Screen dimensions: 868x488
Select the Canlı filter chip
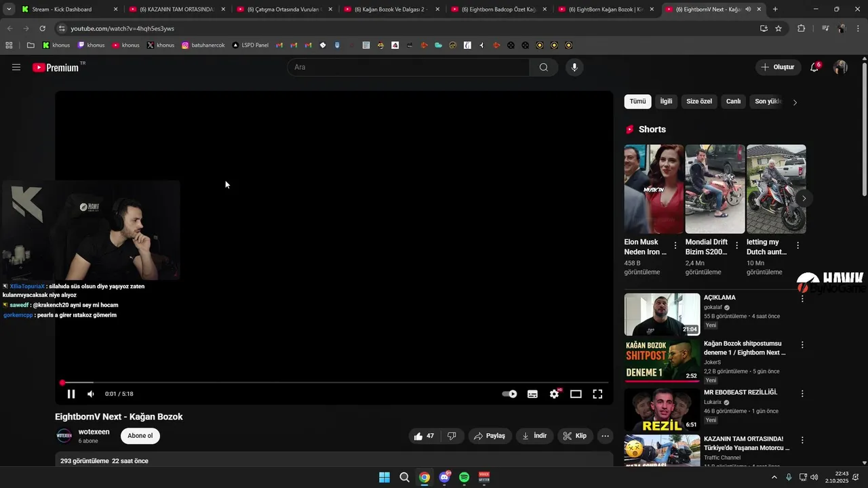click(734, 102)
